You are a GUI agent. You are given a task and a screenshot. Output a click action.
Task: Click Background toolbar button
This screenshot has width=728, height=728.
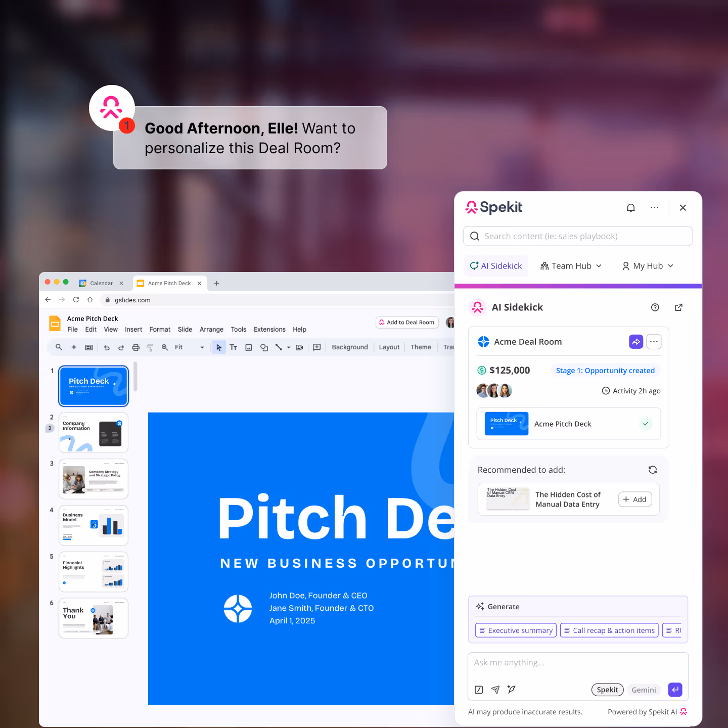(350, 347)
